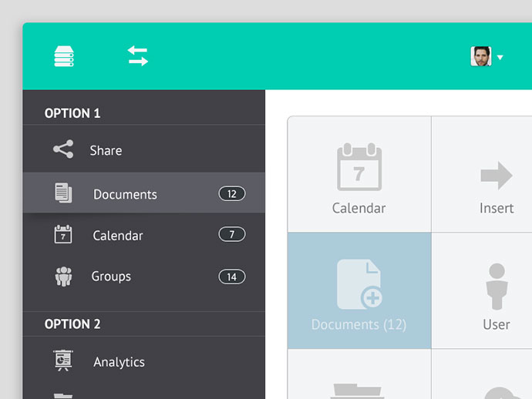Click the User person tile icon
Screen dimensions: 532x399
497,287
